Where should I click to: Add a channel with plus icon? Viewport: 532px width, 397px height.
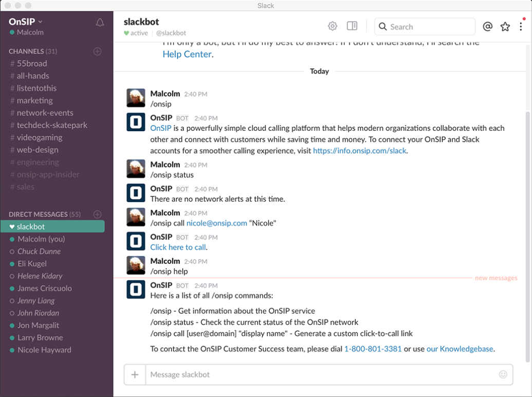click(98, 51)
